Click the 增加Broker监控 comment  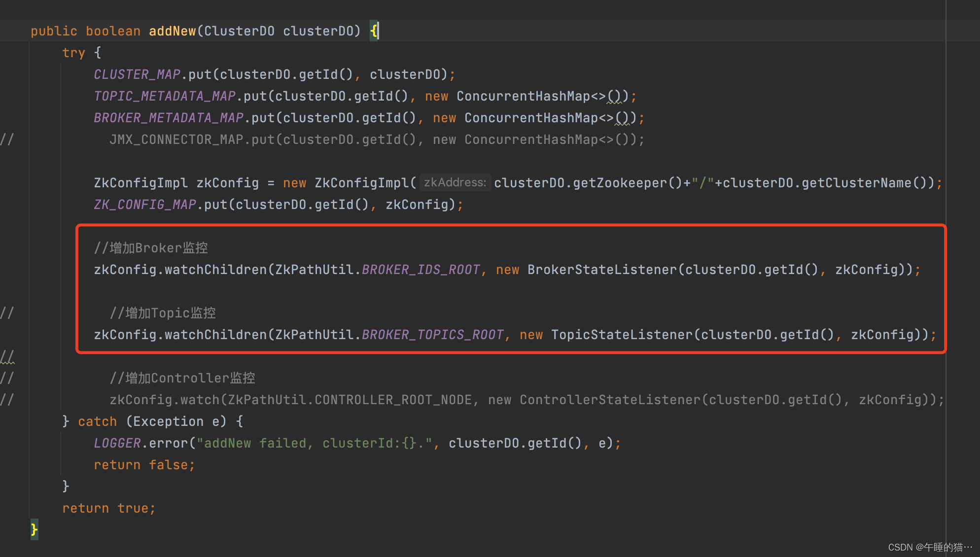pyautogui.click(x=151, y=248)
